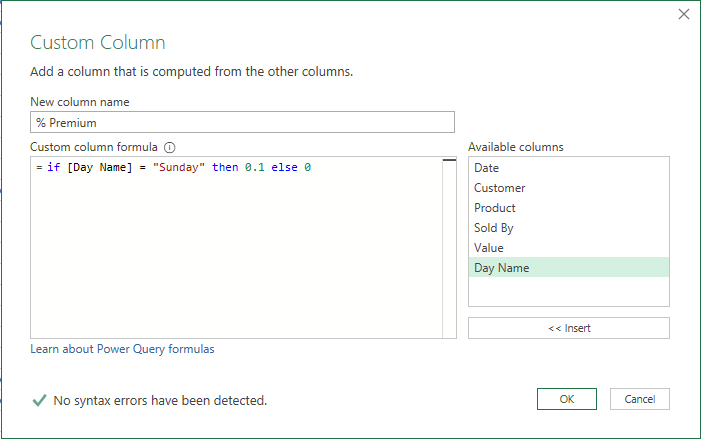Pick the Sold By column
701x439 pixels.
(x=494, y=228)
